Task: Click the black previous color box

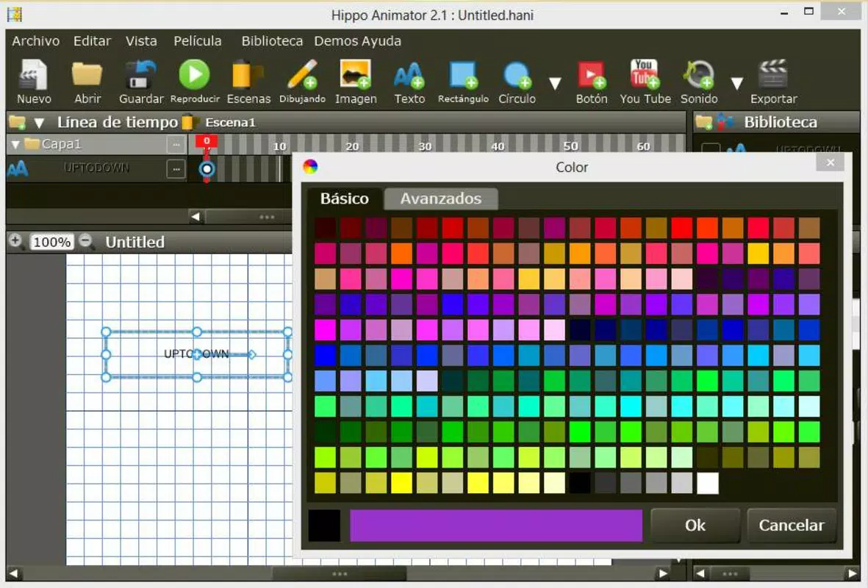Action: pos(324,526)
